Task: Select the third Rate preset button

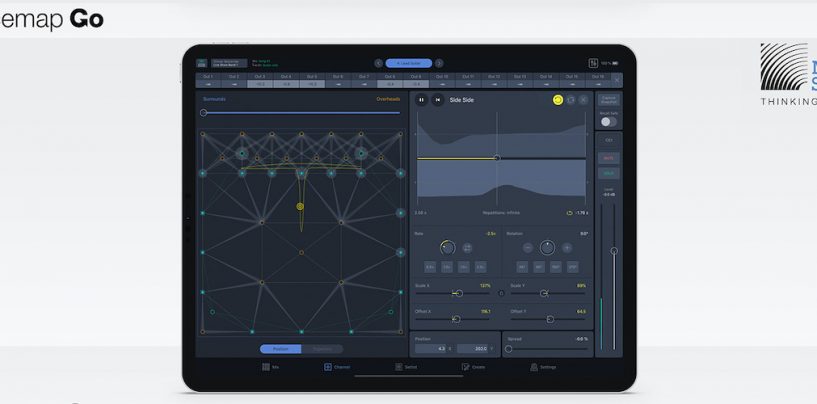Action: [x=463, y=267]
